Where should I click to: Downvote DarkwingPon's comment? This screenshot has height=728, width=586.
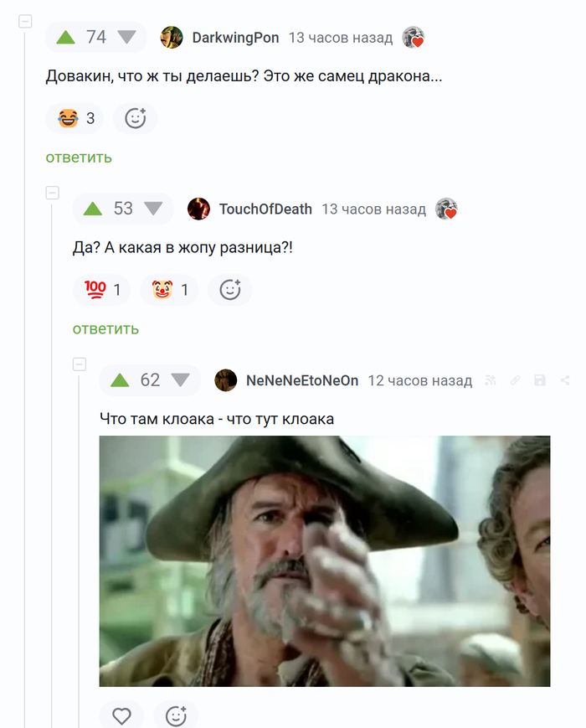click(x=126, y=37)
